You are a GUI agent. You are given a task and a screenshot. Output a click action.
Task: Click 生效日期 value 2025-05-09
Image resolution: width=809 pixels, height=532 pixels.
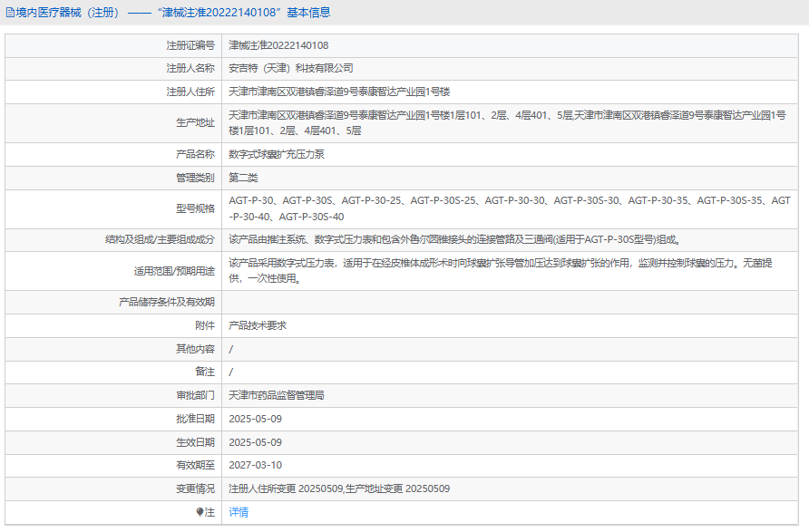pos(256,442)
